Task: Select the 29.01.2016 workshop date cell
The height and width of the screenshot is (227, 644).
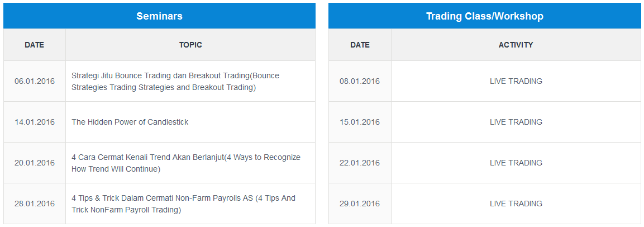Action: pyautogui.click(x=360, y=204)
